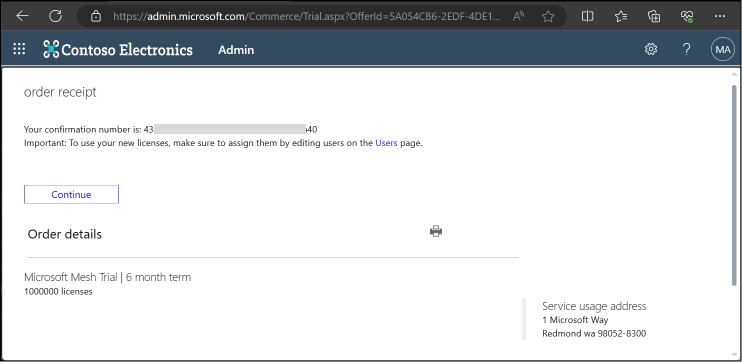
Task: Open browser essentials heart icon
Action: point(687,17)
